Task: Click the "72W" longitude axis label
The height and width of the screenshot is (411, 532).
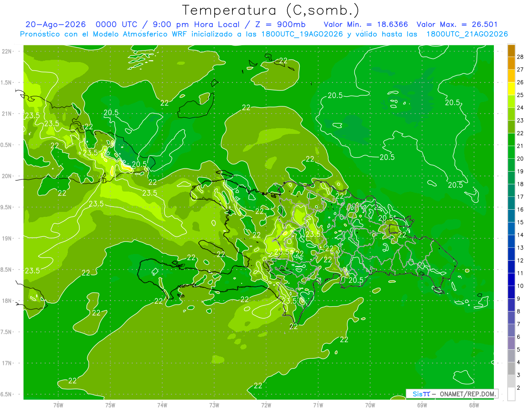Action: [x=266, y=404]
